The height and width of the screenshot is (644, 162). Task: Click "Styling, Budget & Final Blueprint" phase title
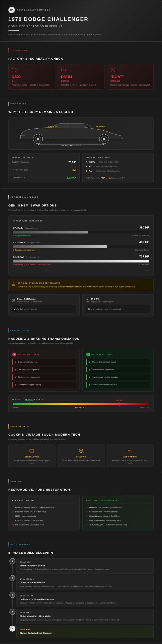(x=36, y=633)
